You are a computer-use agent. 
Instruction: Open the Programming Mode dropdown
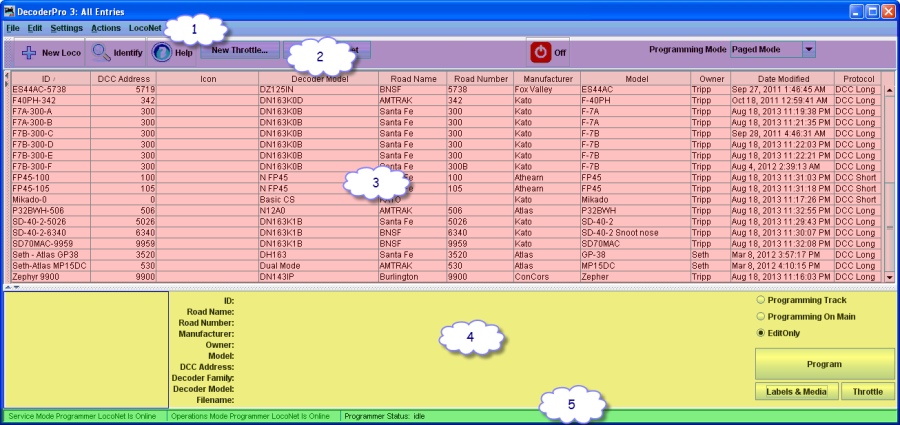pos(809,49)
